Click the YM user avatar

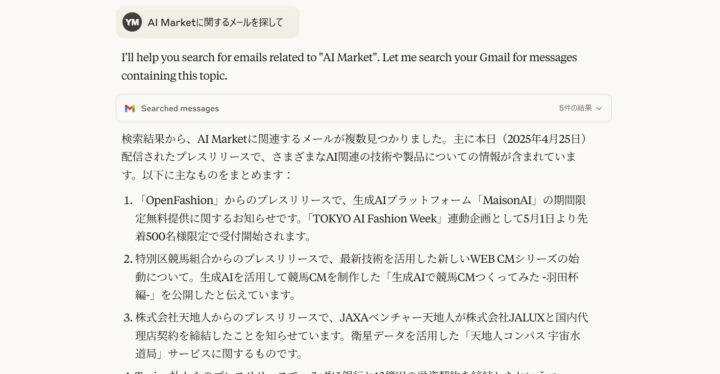[132, 22]
